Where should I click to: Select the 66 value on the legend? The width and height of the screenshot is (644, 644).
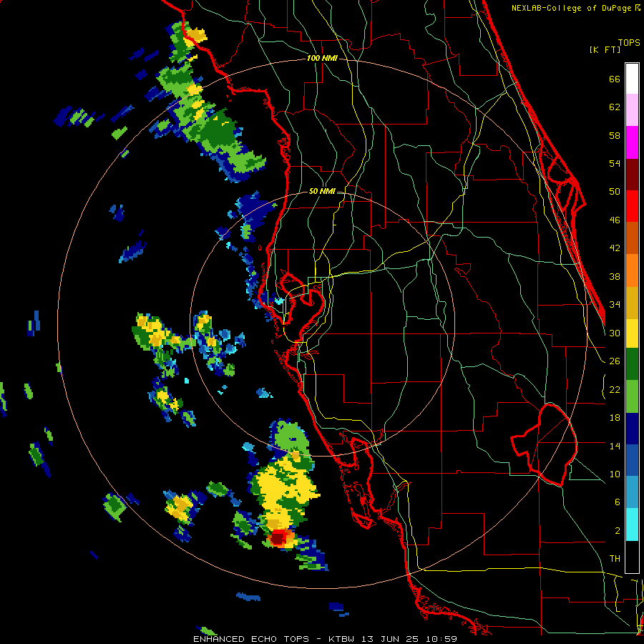click(x=615, y=79)
